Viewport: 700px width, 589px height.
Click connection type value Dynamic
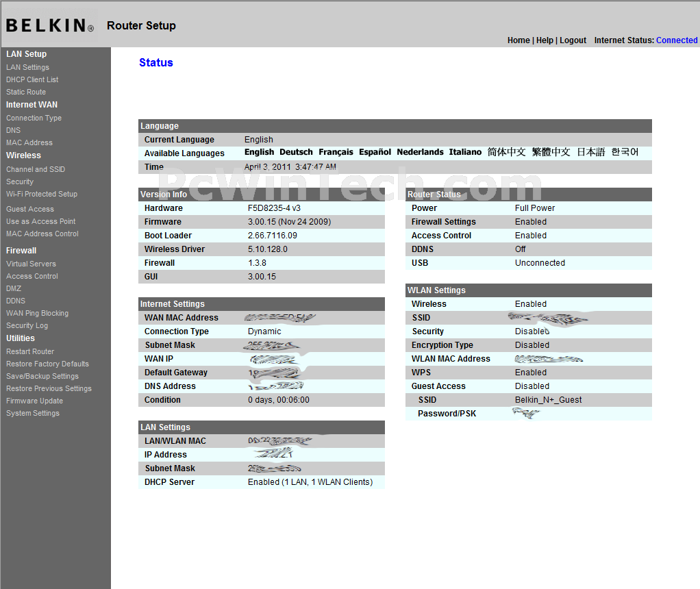coord(264,331)
